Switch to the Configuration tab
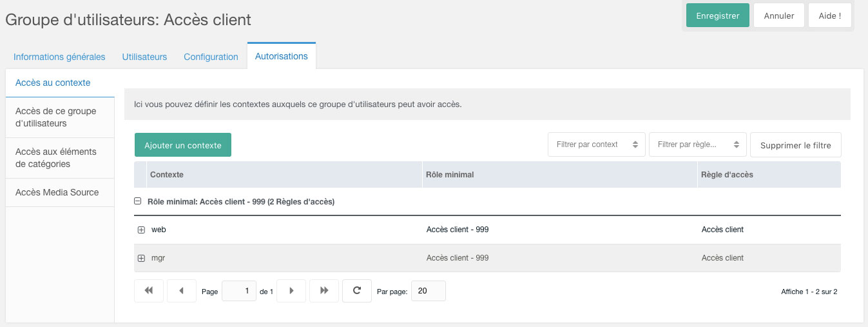Image resolution: width=868 pixels, height=327 pixels. pos(211,57)
